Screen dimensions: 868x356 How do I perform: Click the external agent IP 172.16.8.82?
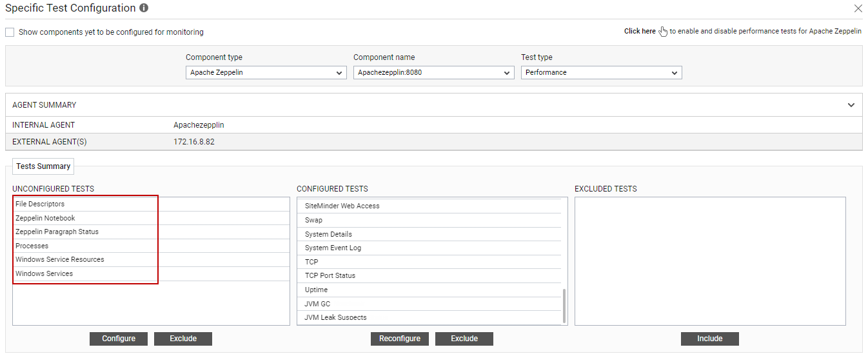coord(194,142)
